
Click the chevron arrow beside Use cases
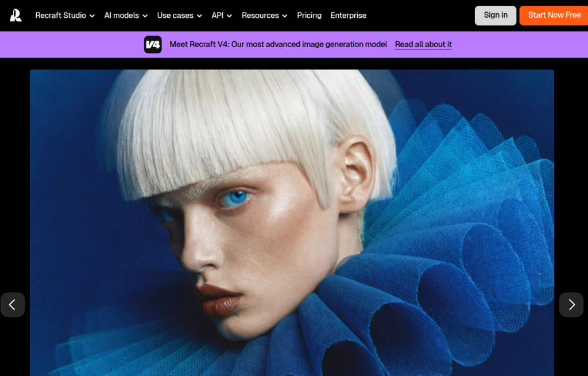pos(199,16)
